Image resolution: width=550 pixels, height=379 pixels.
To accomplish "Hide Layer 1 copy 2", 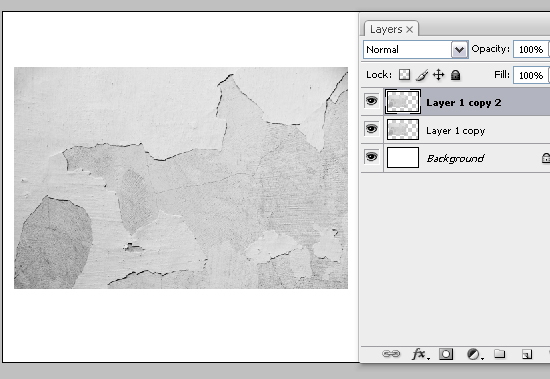I will click(x=371, y=101).
